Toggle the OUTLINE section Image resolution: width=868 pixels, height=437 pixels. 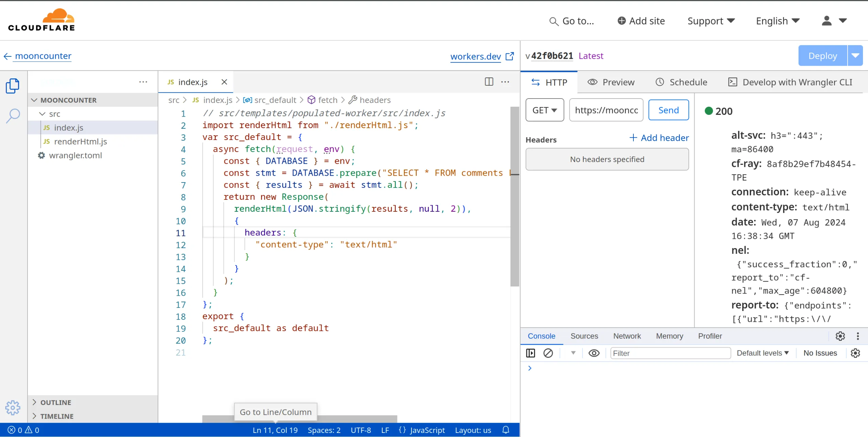coord(56,402)
